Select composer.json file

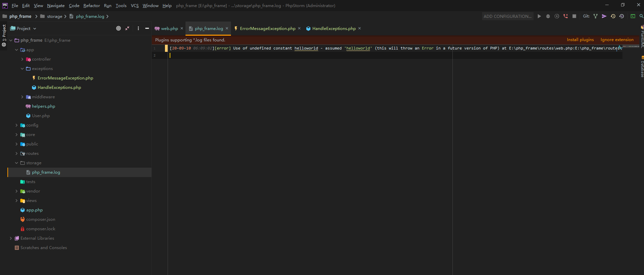[x=41, y=219]
